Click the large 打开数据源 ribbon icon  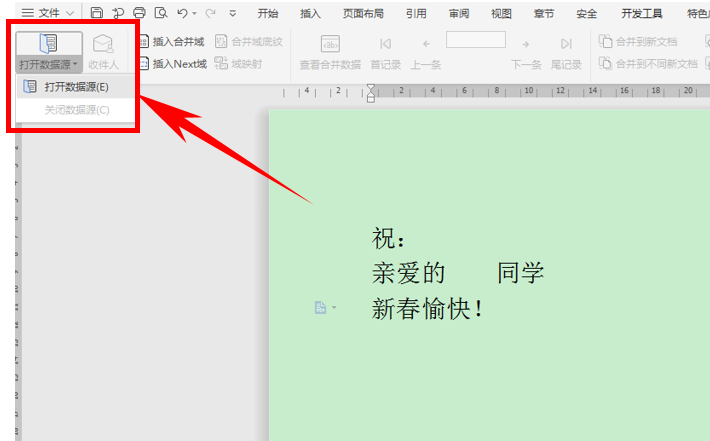pos(48,43)
